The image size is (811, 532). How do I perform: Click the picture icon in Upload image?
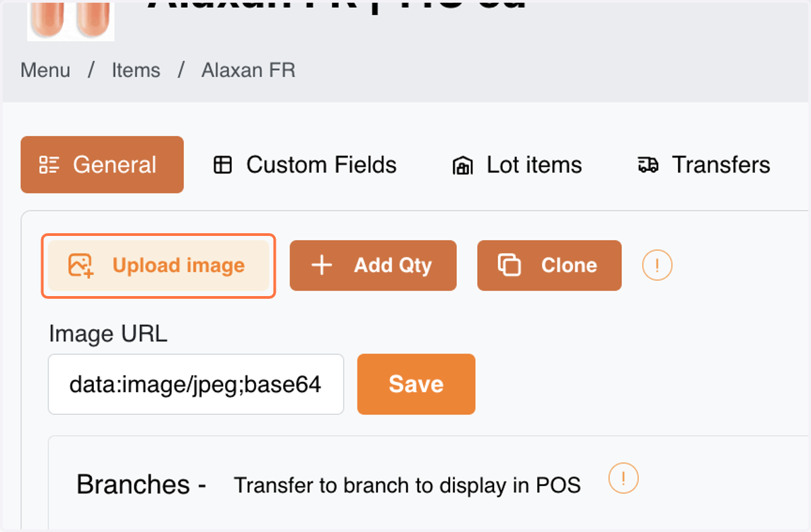coord(80,266)
